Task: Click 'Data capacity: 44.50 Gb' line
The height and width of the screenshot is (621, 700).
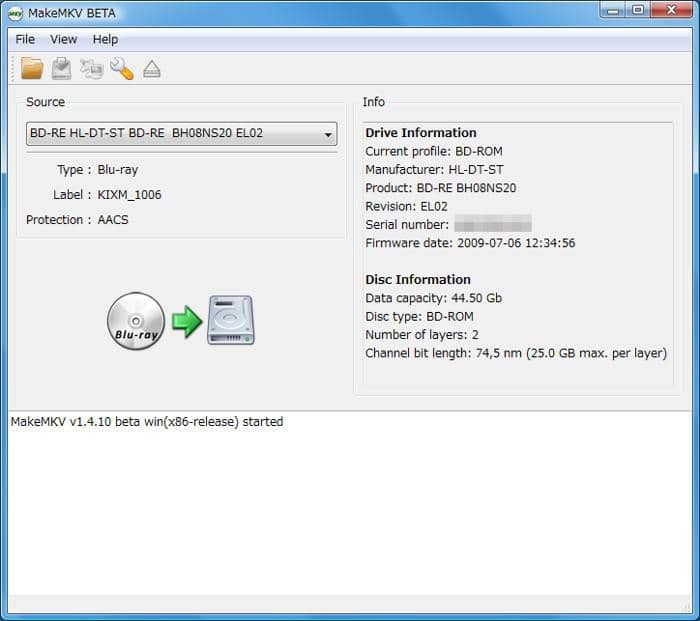Action: (x=433, y=298)
